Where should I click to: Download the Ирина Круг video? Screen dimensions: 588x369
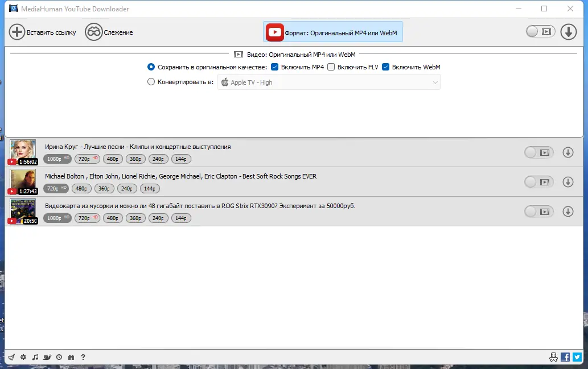(x=568, y=152)
